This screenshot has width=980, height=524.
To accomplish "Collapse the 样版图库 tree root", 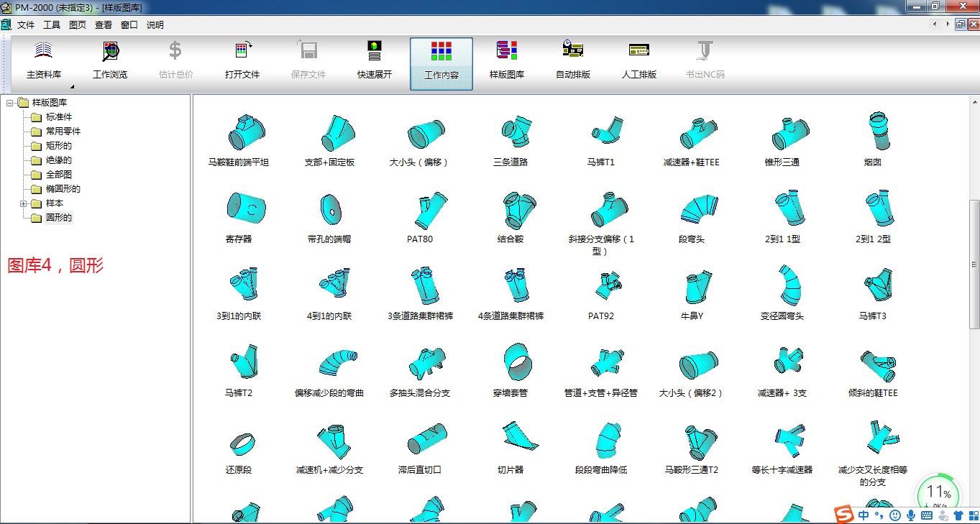I will (x=9, y=103).
